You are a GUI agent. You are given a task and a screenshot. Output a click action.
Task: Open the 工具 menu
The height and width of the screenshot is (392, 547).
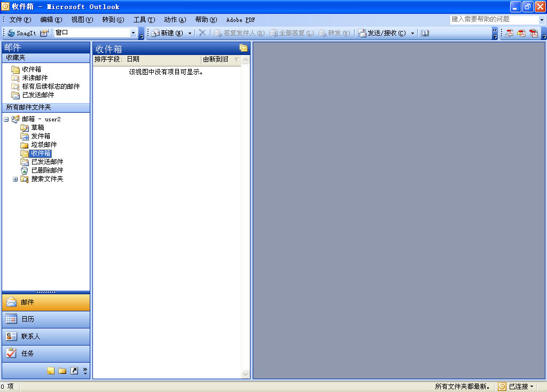[x=139, y=20]
